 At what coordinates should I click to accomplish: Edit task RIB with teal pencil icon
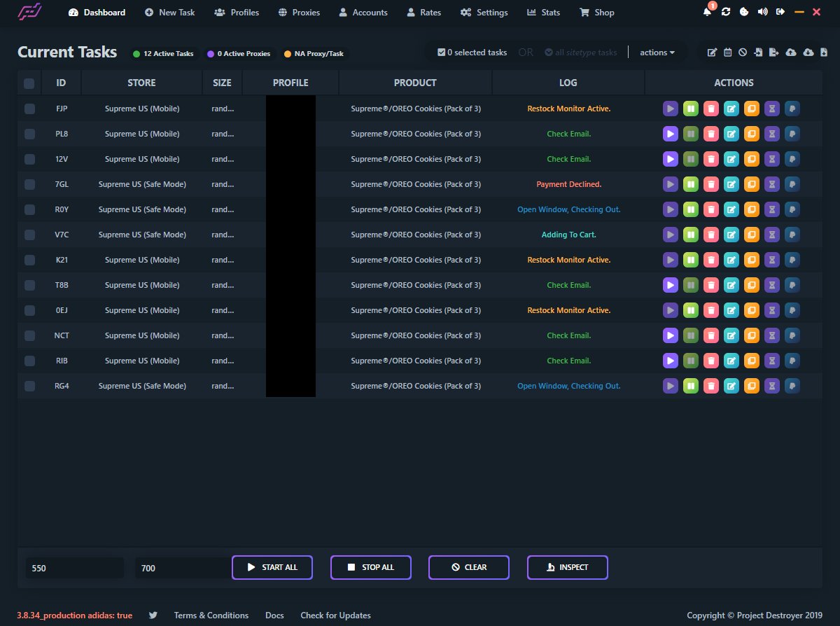click(x=731, y=361)
